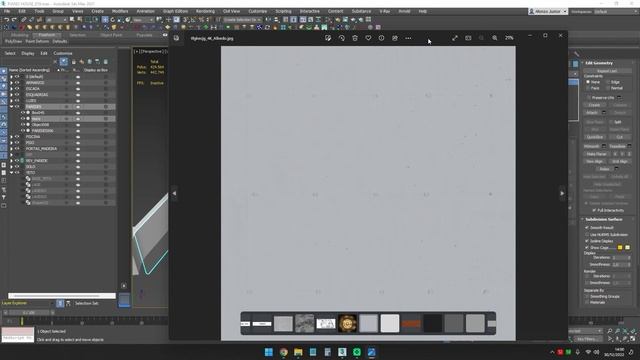Uncheck Full Interactivity checkbox
Image resolution: width=640 pixels, height=360 pixels.
click(x=594, y=210)
